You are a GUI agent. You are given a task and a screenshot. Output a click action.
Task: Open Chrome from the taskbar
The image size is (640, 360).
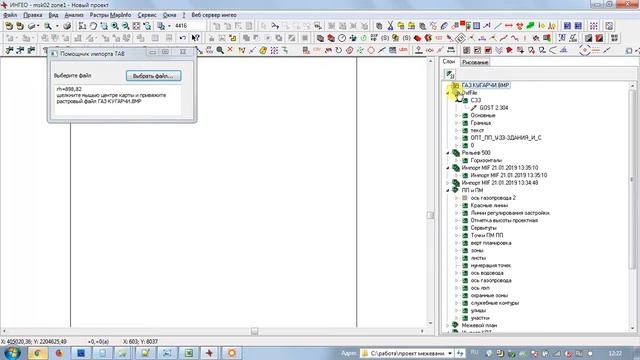click(37, 353)
